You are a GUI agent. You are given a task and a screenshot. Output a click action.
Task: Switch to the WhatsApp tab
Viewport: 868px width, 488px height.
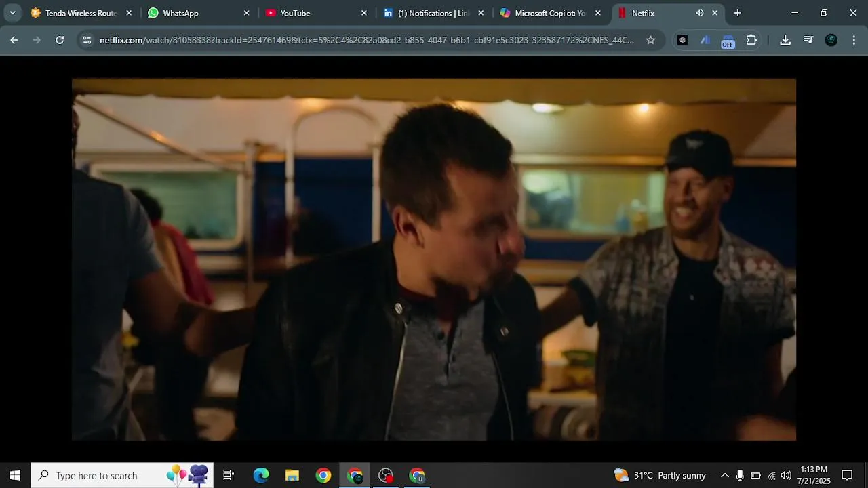point(198,13)
